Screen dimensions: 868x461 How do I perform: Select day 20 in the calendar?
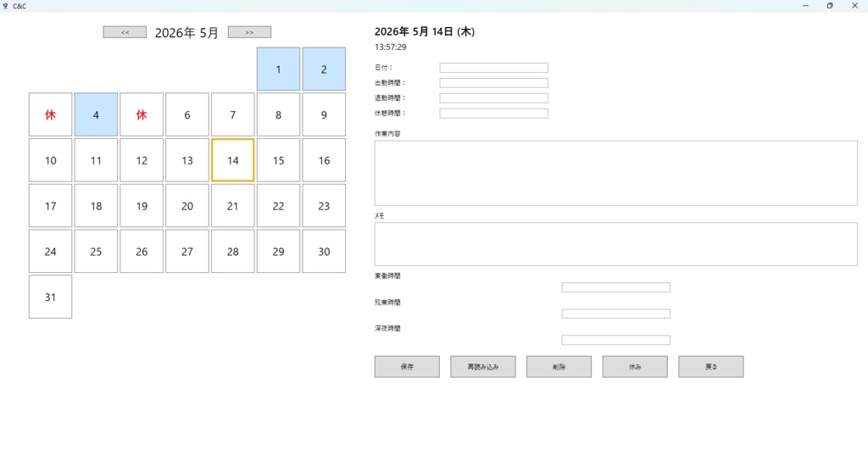187,206
